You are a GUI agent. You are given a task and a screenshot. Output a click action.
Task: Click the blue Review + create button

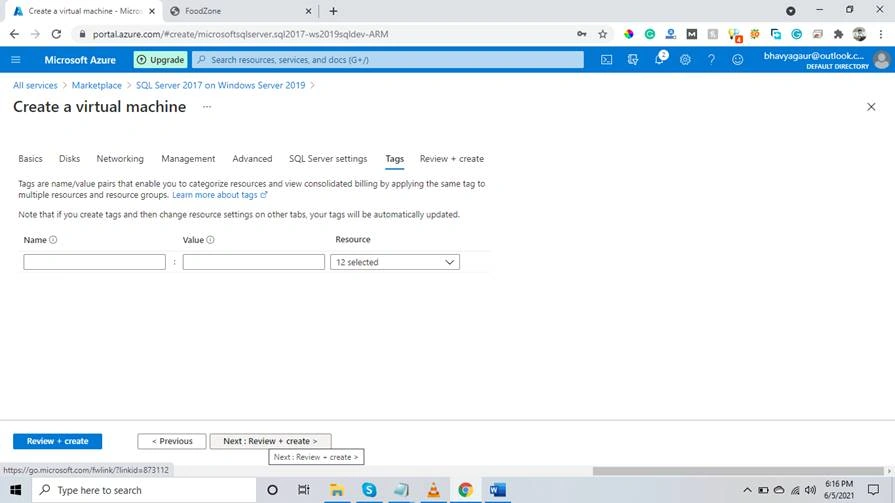pos(57,441)
